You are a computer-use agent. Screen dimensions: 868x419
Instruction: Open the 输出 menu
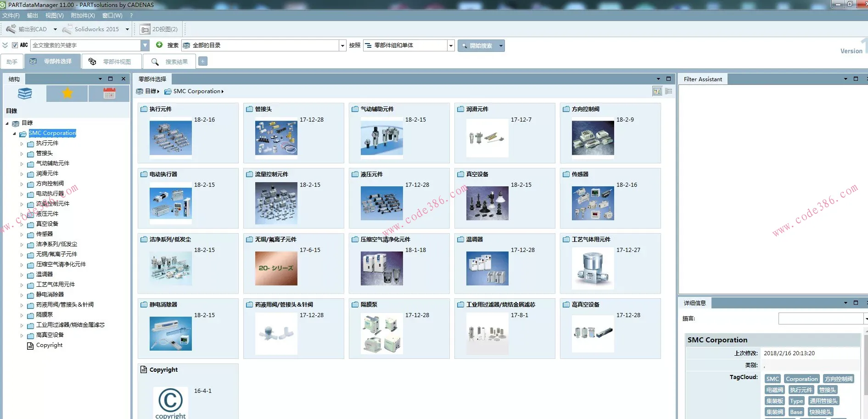point(33,16)
